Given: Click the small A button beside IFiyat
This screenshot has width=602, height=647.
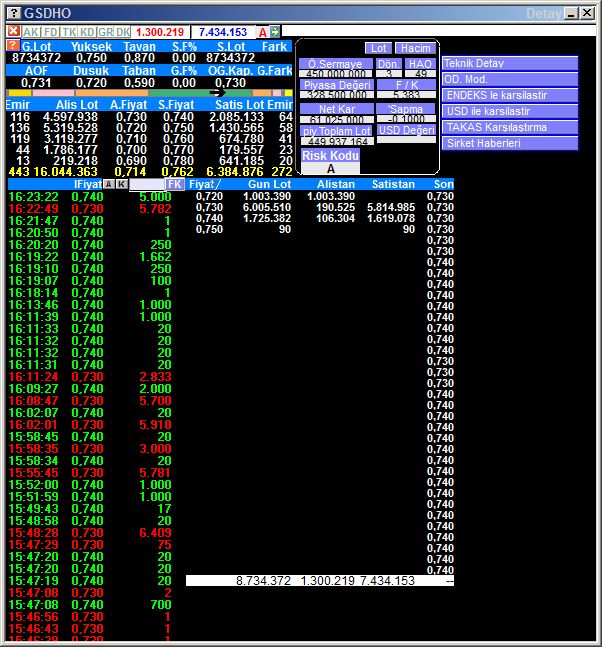Looking at the screenshot, I should (109, 184).
